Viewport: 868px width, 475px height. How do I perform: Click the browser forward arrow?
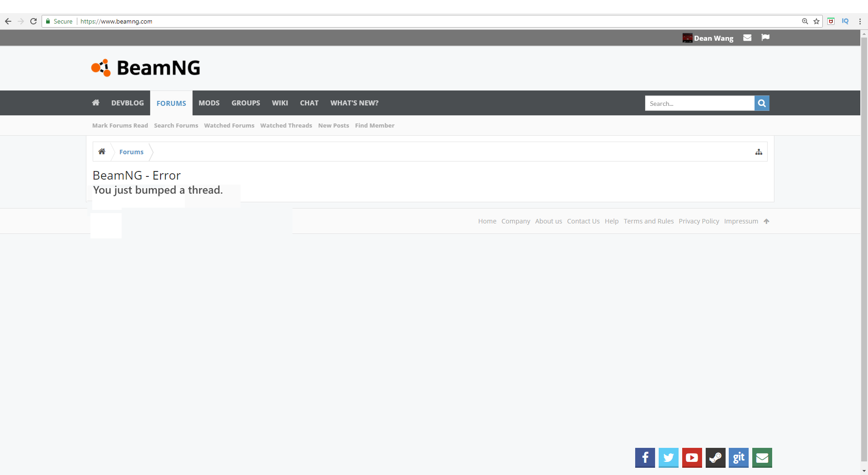click(21, 21)
